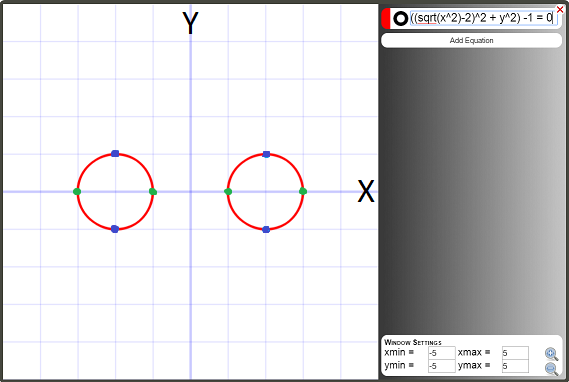Select the ymin value field
Viewport: 569px width, 382px height.
point(442,366)
